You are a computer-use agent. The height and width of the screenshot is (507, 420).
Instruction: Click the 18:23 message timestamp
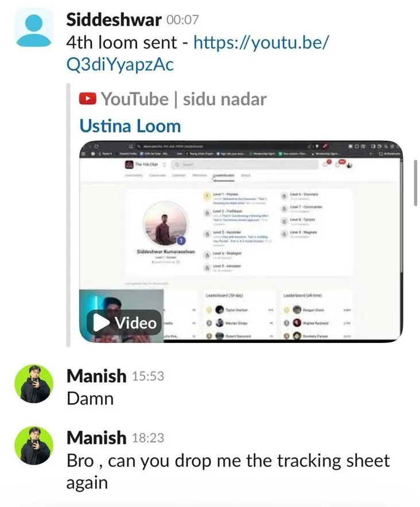pyautogui.click(x=148, y=438)
